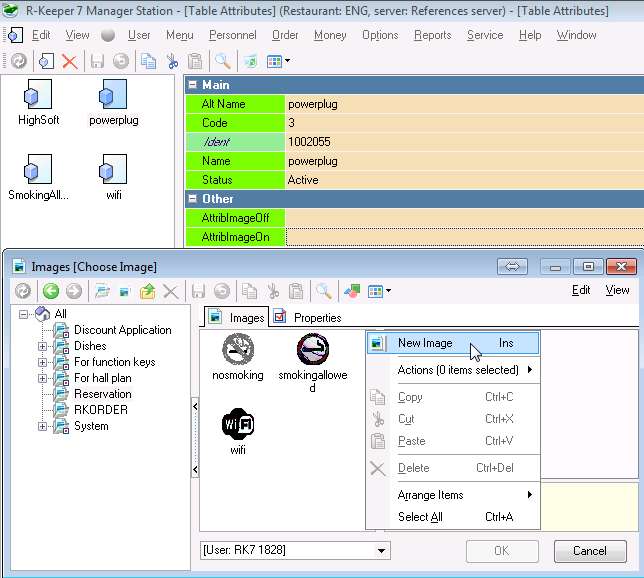Click the magnifier search icon in the main toolbar
Viewport: 644px width, 578px height.
(223, 61)
